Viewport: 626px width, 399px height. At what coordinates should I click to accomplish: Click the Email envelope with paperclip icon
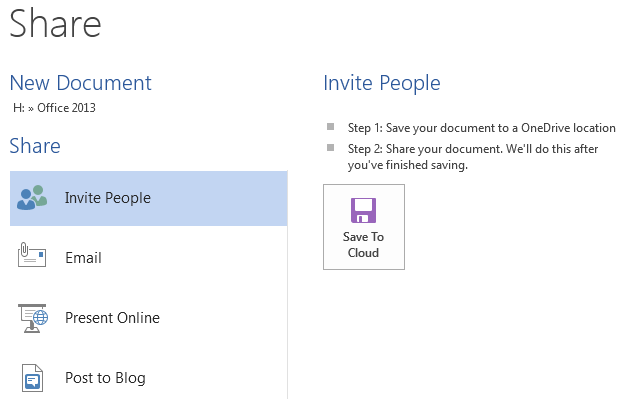click(x=32, y=255)
